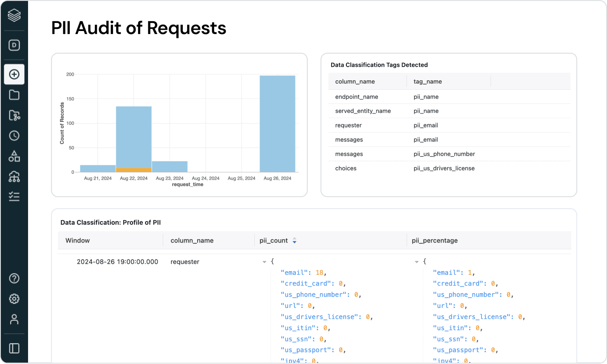Click the tag_name column header
The height and width of the screenshot is (364, 607).
coord(428,82)
